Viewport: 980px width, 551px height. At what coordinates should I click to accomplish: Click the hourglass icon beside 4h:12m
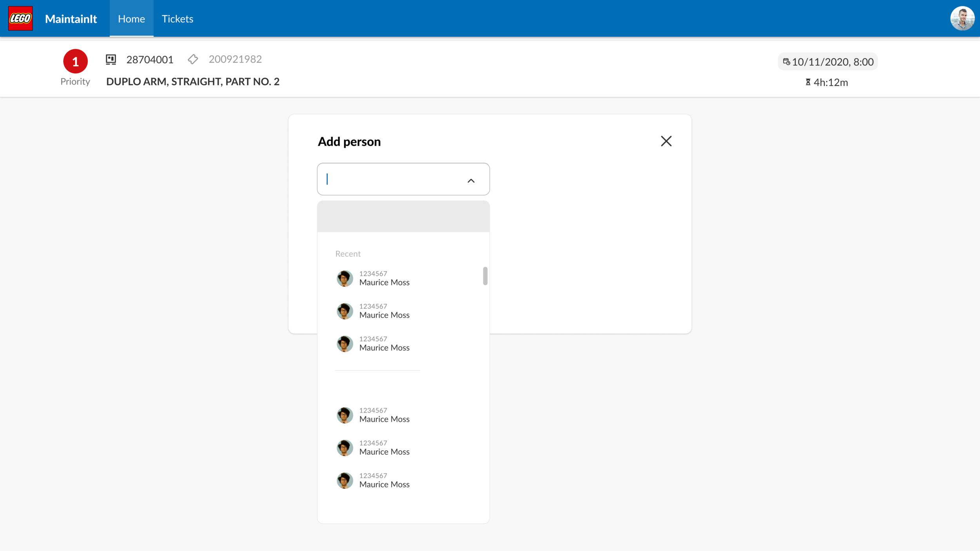pyautogui.click(x=808, y=82)
